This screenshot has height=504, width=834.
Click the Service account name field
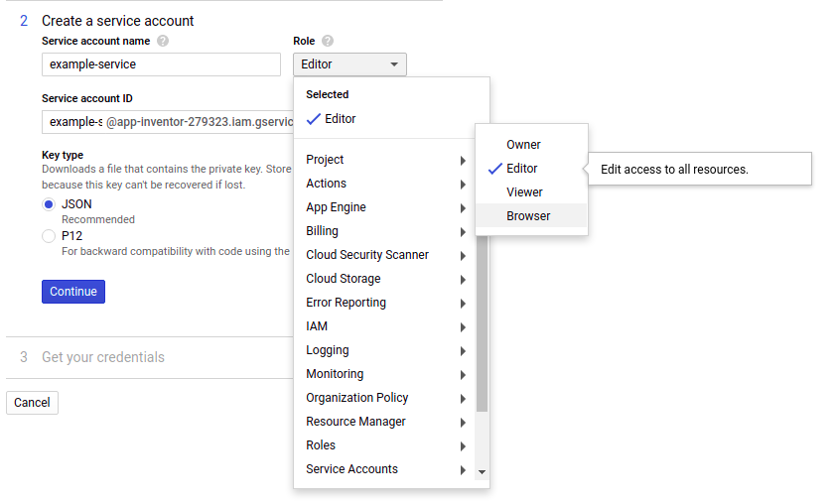pyautogui.click(x=161, y=64)
